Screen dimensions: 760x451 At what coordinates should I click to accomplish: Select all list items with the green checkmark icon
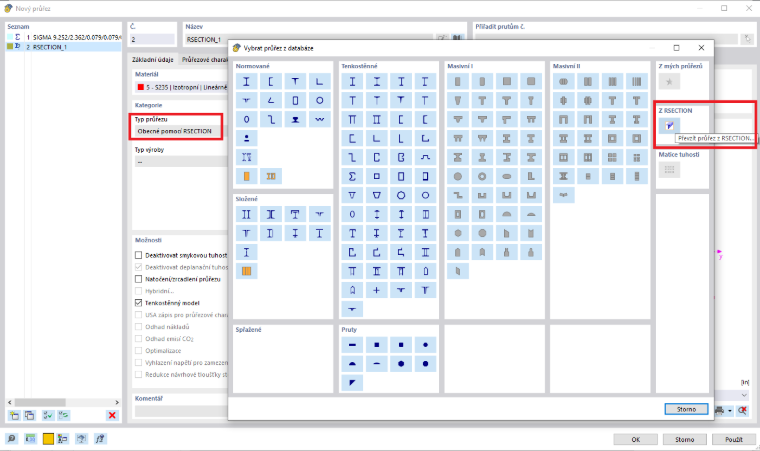coord(48,415)
